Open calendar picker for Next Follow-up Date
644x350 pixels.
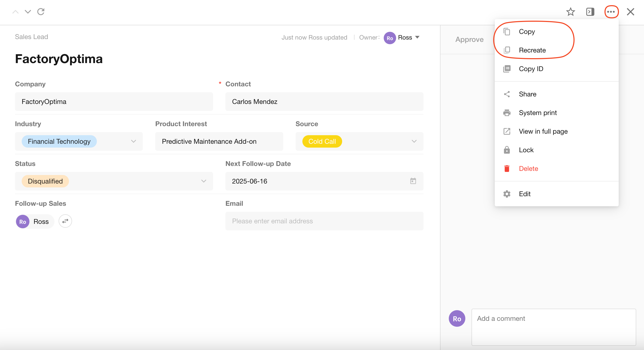tap(413, 181)
